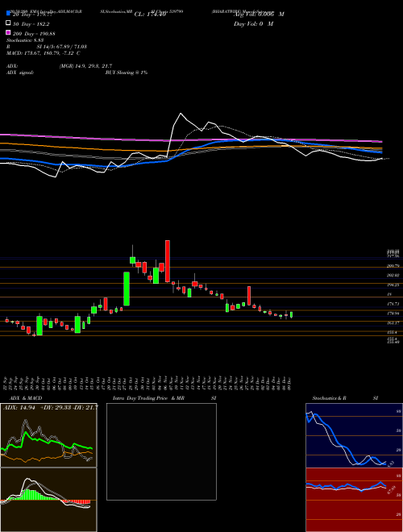Click the white price line peak in the upper chart
403x532 pixels.
pos(181,114)
